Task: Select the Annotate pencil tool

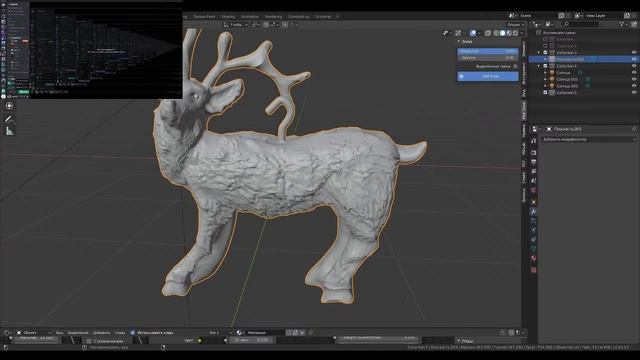Action: coord(9,119)
